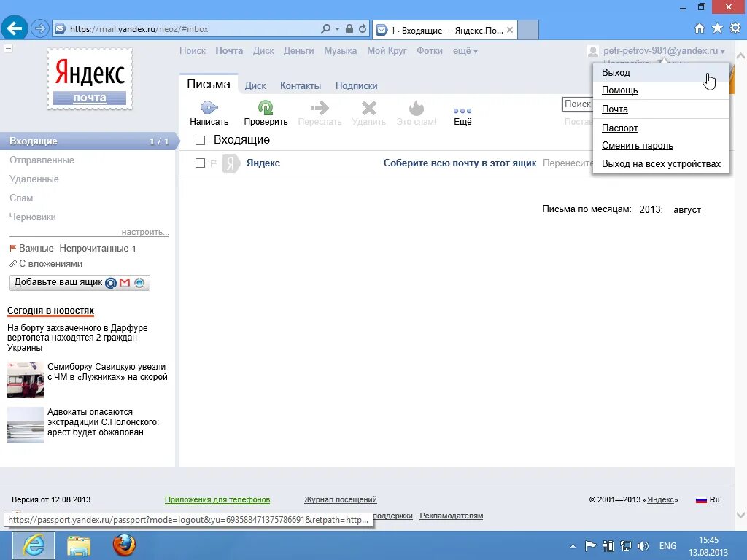Tick the select-all checkbox next to Входящие
The image size is (747, 560).
(x=200, y=140)
